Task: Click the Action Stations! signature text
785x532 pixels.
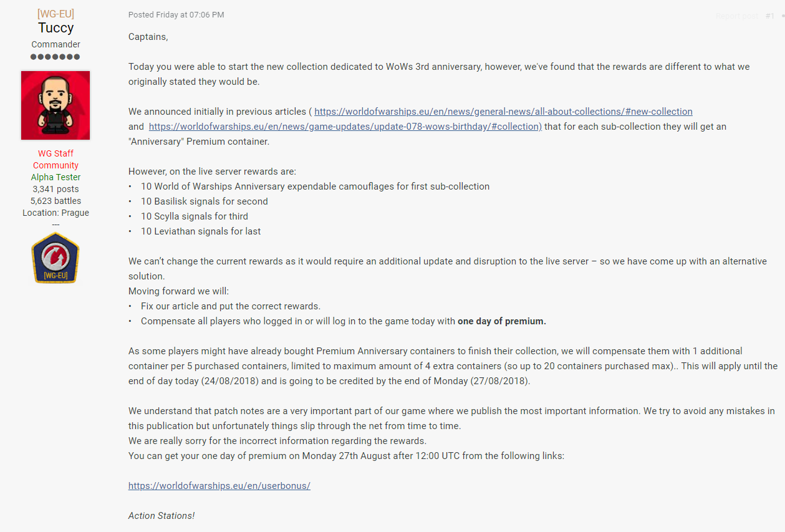Action: tap(161, 516)
